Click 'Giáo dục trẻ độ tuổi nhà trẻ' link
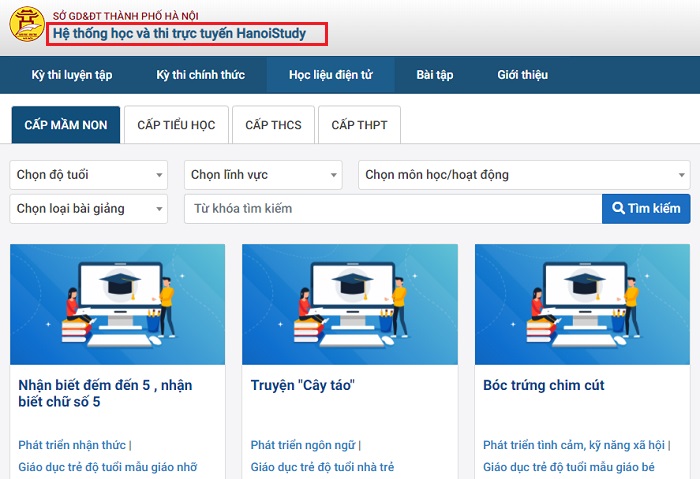This screenshot has height=479, width=700. 322,467
